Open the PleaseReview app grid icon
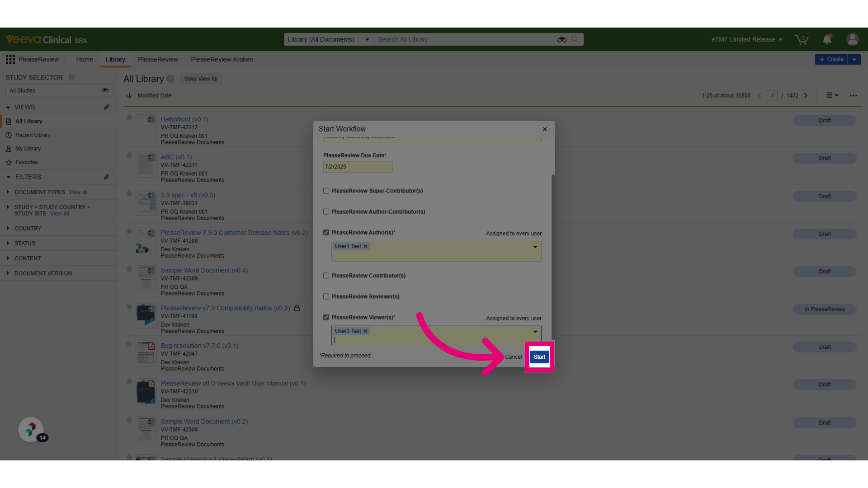Viewport: 868px width, 488px height. (x=10, y=59)
